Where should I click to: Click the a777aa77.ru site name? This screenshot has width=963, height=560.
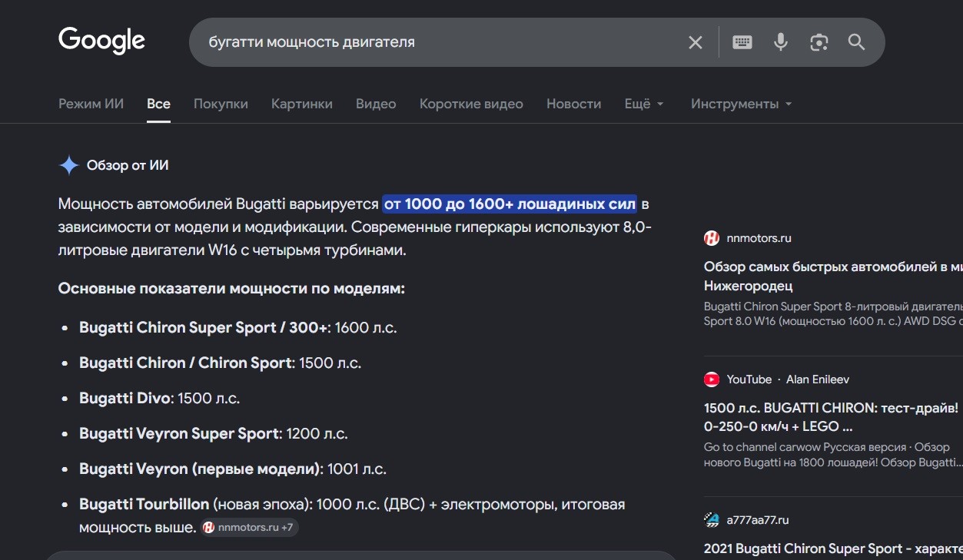point(758,520)
